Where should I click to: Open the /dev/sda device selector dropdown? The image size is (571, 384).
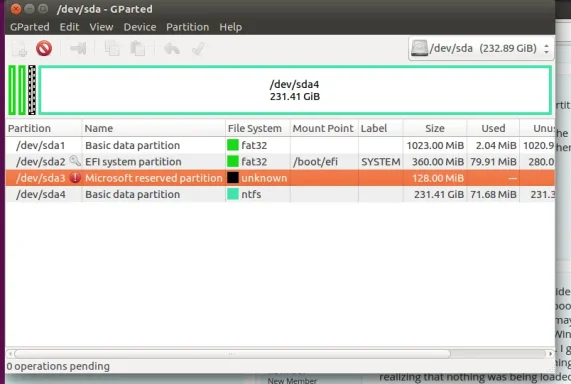(481, 48)
